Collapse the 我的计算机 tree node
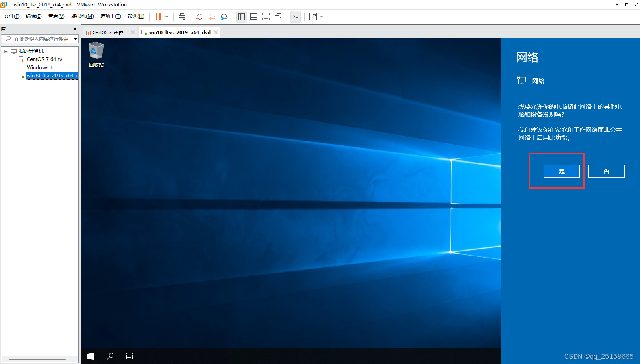640x364 pixels. point(6,51)
